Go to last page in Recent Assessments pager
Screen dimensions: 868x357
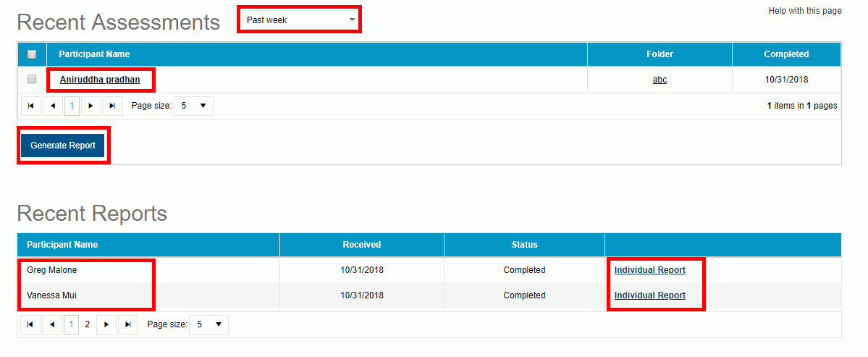click(x=112, y=106)
